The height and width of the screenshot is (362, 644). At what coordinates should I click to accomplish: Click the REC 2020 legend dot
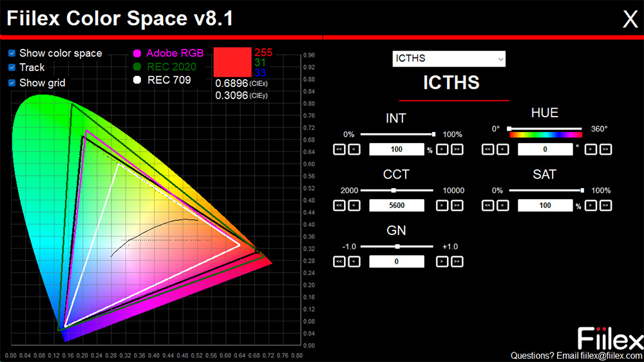click(137, 66)
